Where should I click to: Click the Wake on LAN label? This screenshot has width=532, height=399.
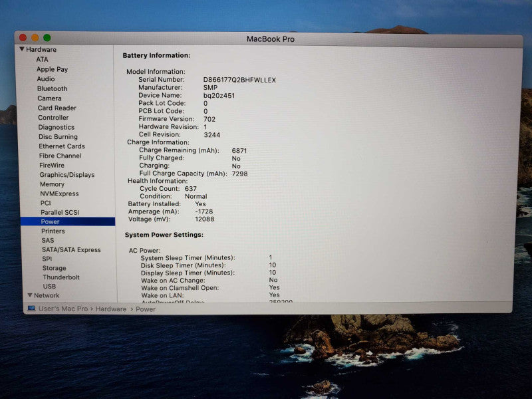click(x=162, y=295)
